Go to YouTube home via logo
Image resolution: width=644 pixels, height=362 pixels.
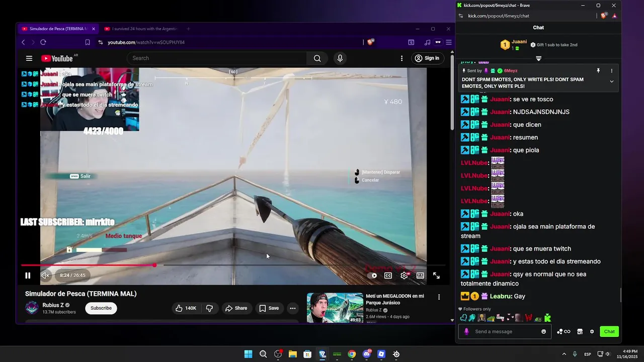tap(57, 58)
